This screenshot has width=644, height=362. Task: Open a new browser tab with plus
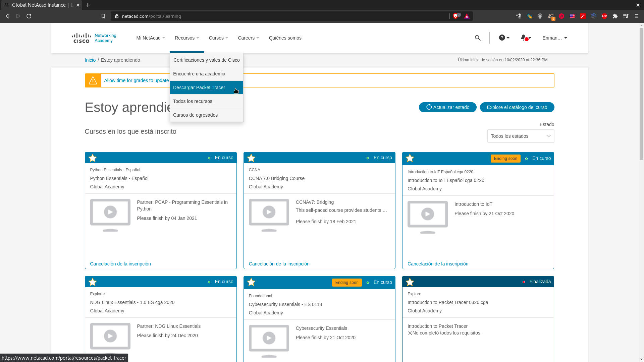pyautogui.click(x=88, y=5)
